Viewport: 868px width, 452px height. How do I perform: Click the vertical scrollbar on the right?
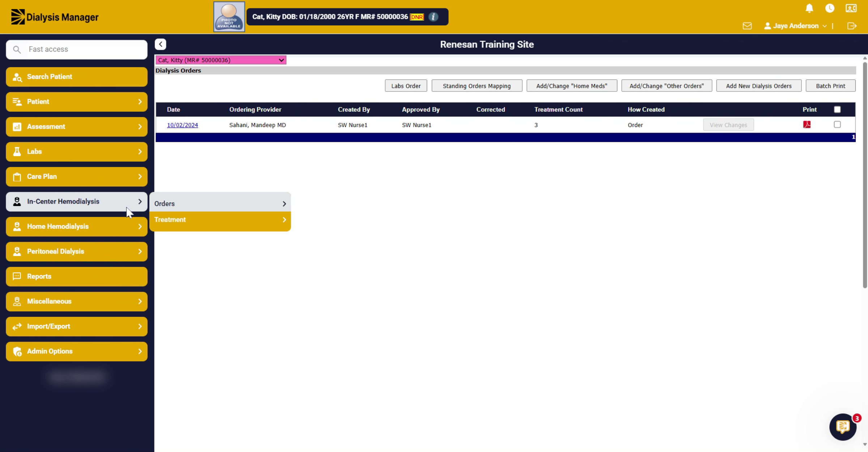(x=865, y=175)
